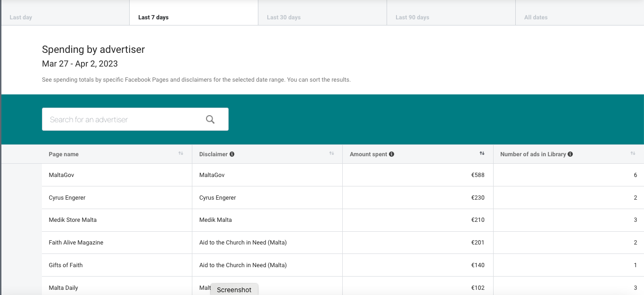The height and width of the screenshot is (295, 644).
Task: Open the Cyrus Engerer page row
Action: (67, 198)
